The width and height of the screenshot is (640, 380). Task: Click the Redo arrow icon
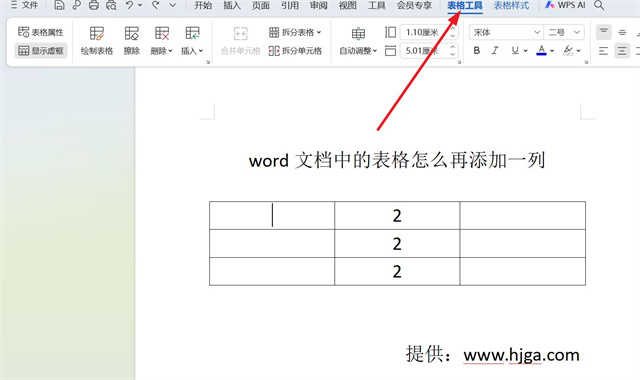(x=156, y=5)
